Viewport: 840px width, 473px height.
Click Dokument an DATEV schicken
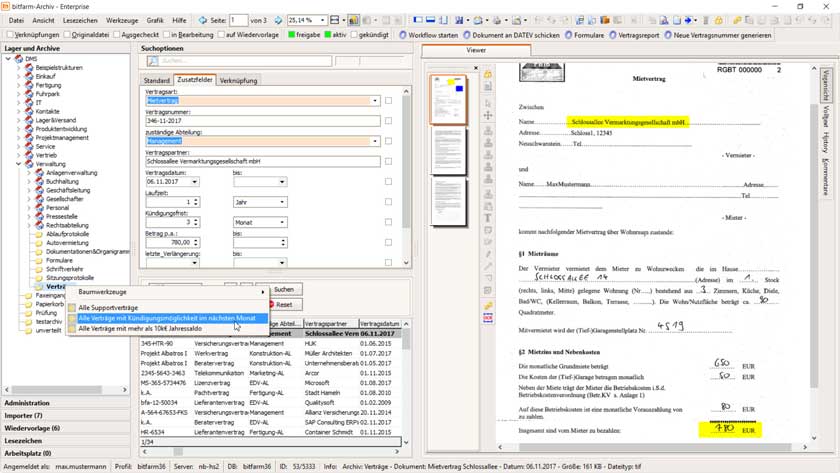(512, 35)
